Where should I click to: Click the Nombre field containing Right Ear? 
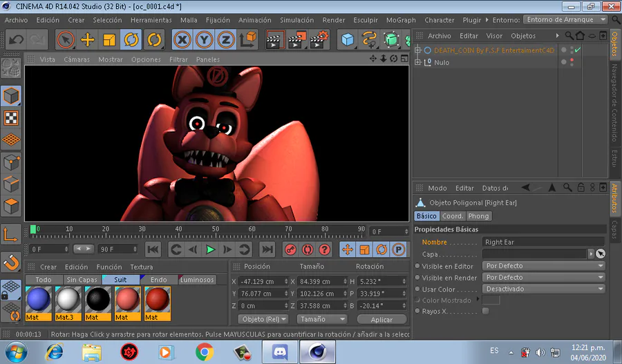(x=543, y=242)
